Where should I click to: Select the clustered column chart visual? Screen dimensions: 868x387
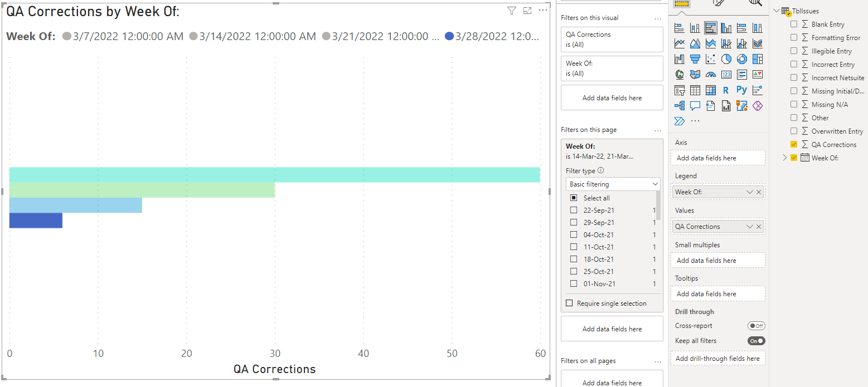(726, 28)
